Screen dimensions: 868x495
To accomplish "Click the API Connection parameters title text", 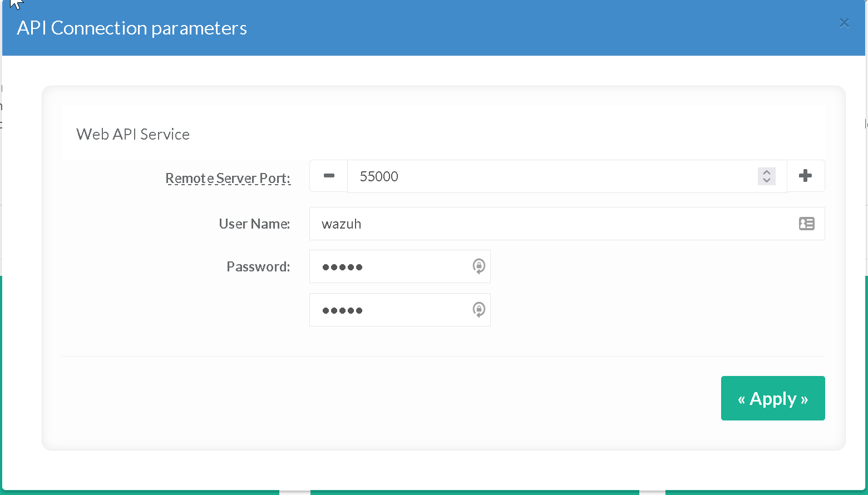I will pyautogui.click(x=132, y=28).
